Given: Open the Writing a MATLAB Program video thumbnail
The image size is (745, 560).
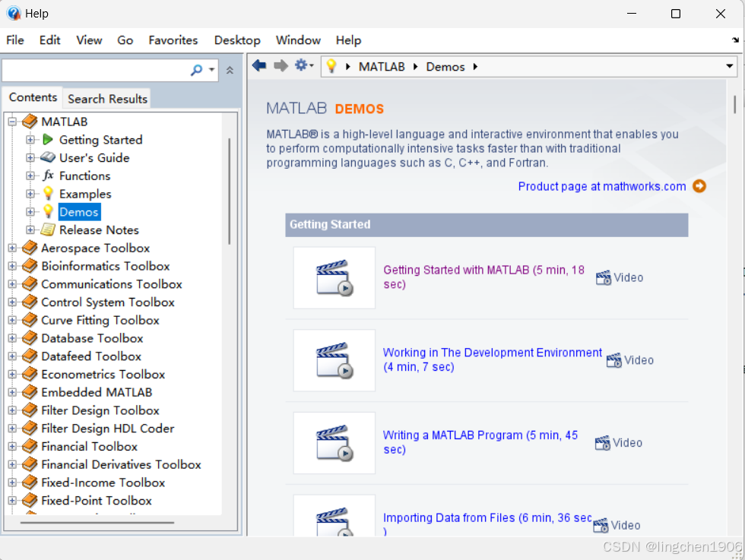Looking at the screenshot, I should (x=334, y=443).
